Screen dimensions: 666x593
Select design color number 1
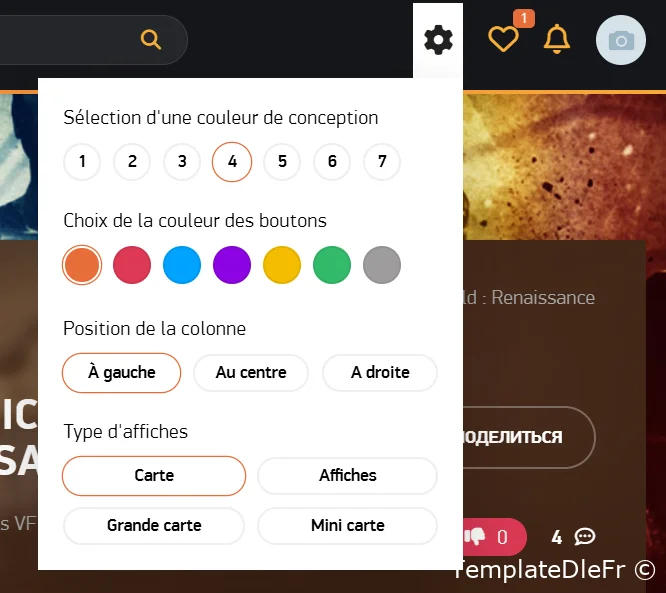[82, 162]
